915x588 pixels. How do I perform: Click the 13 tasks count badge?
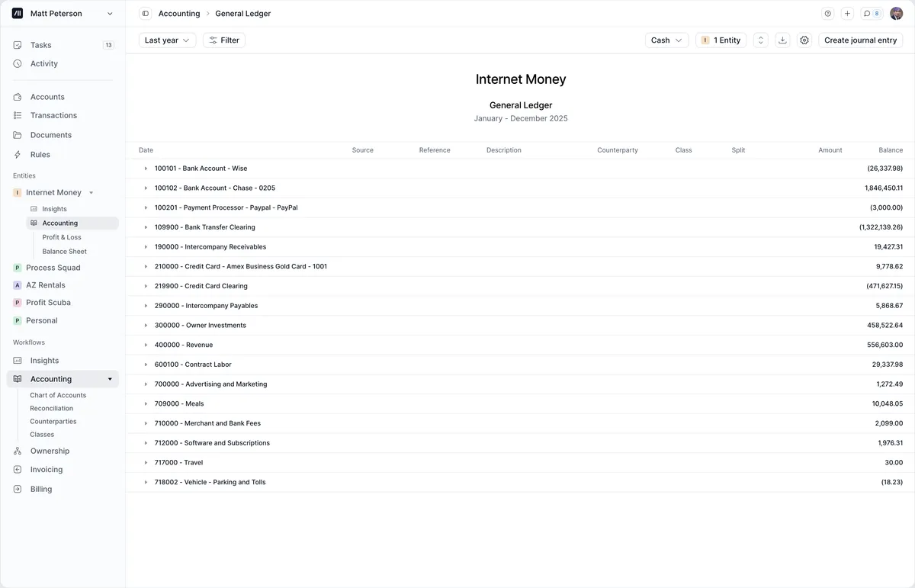pyautogui.click(x=108, y=45)
